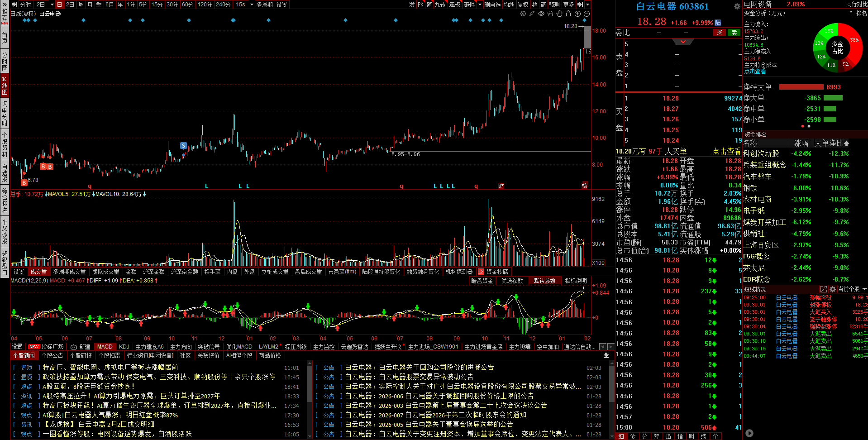Click the 财 marker on chart bottom

pos(501,186)
